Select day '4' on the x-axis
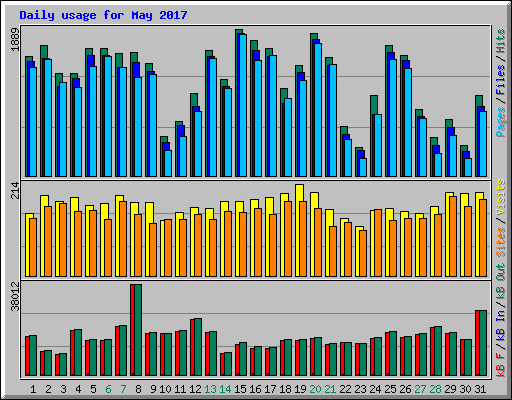Screen dimensions: 512x400 78,389
